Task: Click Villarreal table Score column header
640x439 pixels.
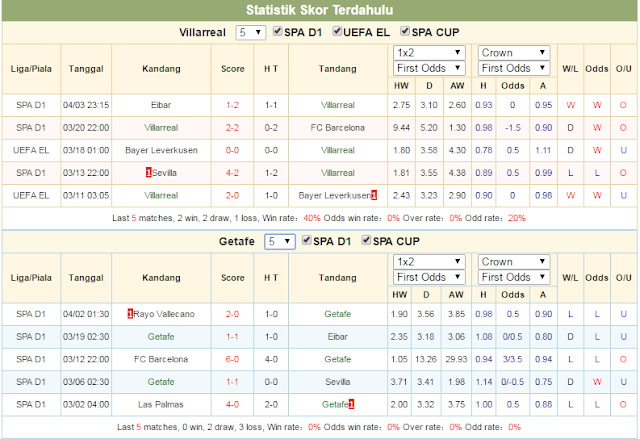Action: (x=233, y=69)
